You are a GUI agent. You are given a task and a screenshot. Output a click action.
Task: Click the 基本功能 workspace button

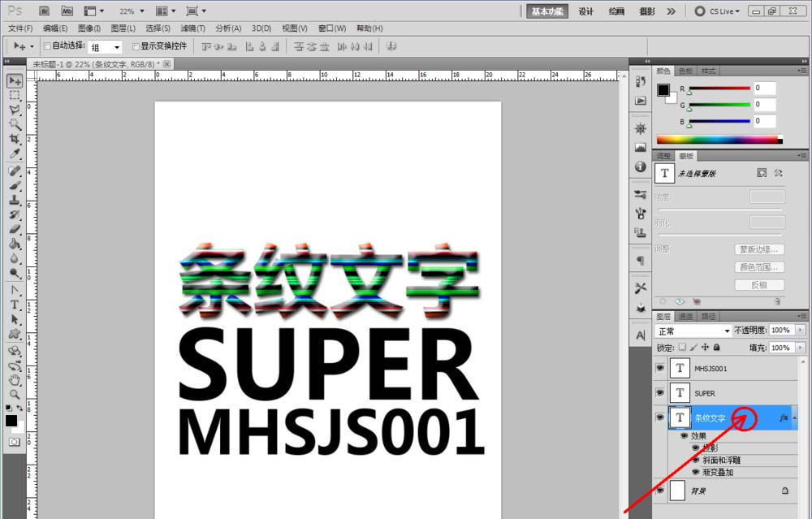(549, 11)
